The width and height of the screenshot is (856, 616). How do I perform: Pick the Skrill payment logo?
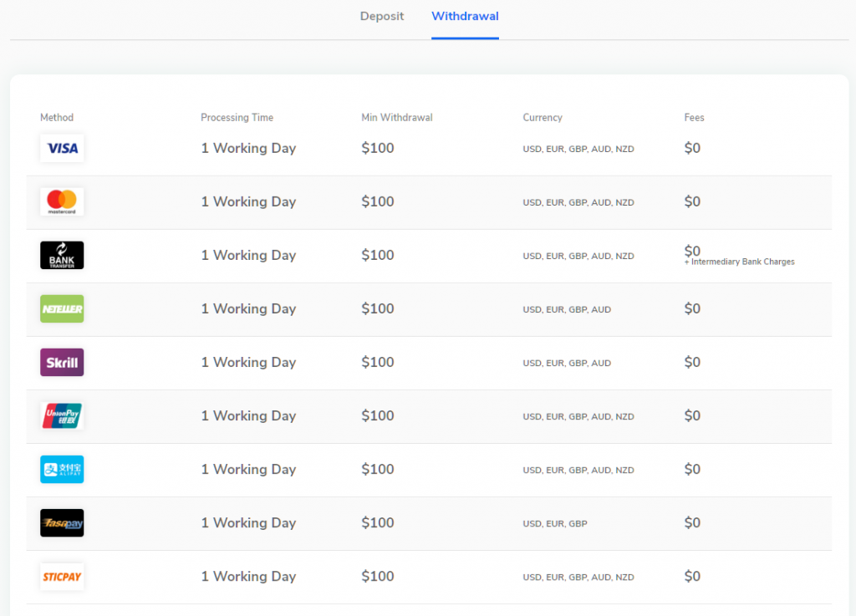[62, 362]
